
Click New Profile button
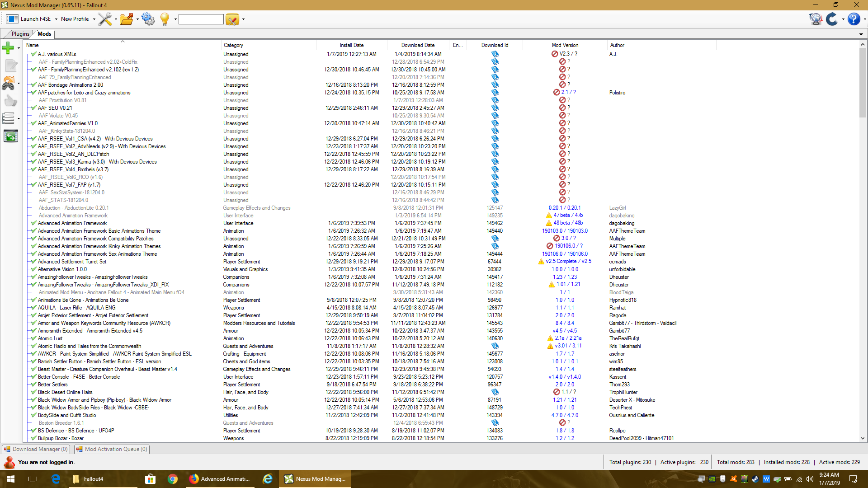(75, 19)
